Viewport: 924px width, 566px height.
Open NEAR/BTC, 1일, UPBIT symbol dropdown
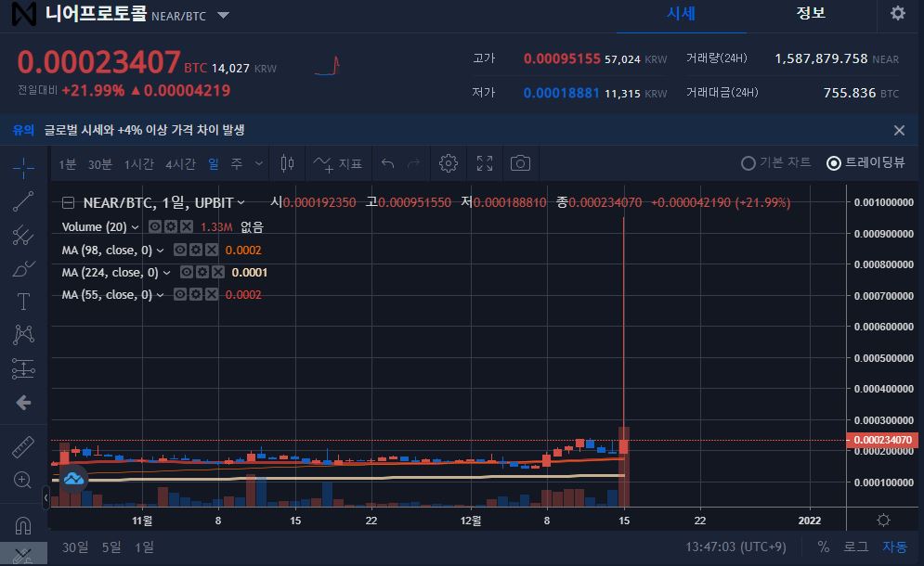coord(241,202)
